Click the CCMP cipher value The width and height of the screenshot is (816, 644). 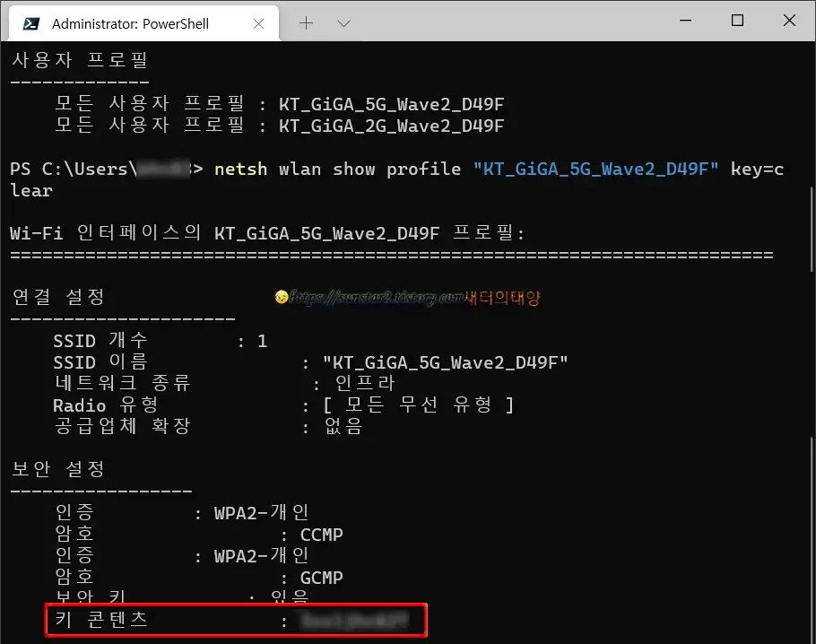(322, 535)
